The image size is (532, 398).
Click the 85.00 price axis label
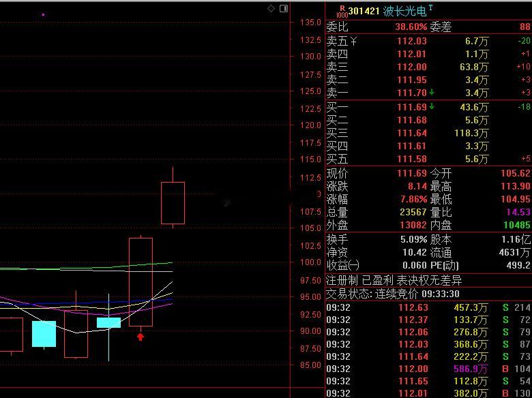pyautogui.click(x=310, y=365)
